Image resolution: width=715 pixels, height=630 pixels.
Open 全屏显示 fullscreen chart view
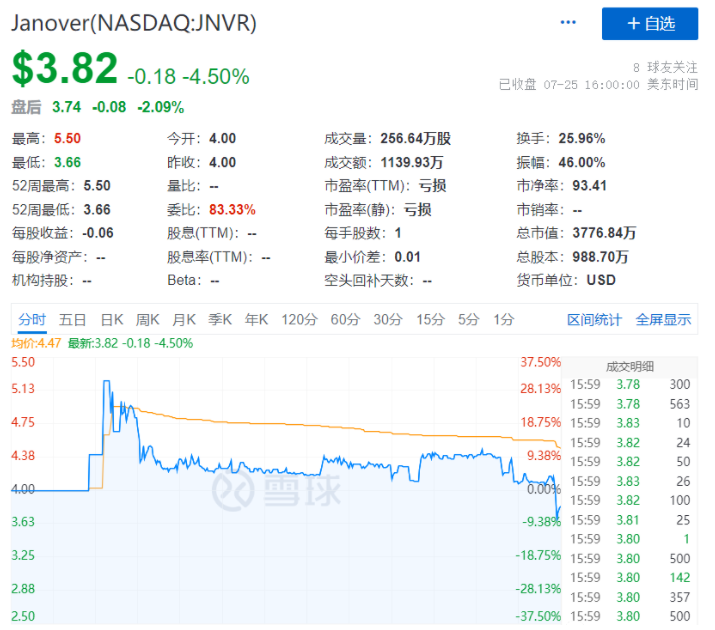[663, 319]
